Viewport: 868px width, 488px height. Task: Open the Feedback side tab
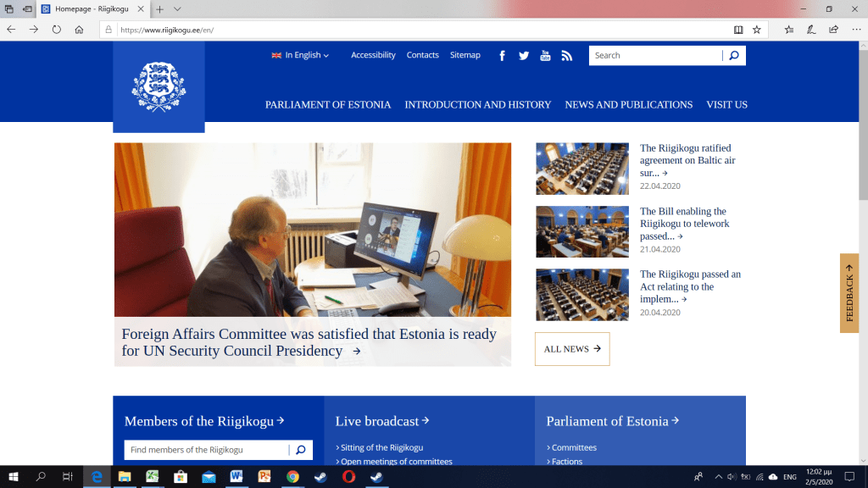(x=849, y=293)
